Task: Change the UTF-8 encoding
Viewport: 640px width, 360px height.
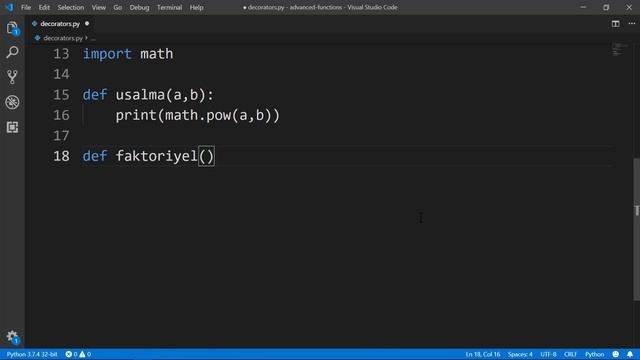Action: point(548,354)
